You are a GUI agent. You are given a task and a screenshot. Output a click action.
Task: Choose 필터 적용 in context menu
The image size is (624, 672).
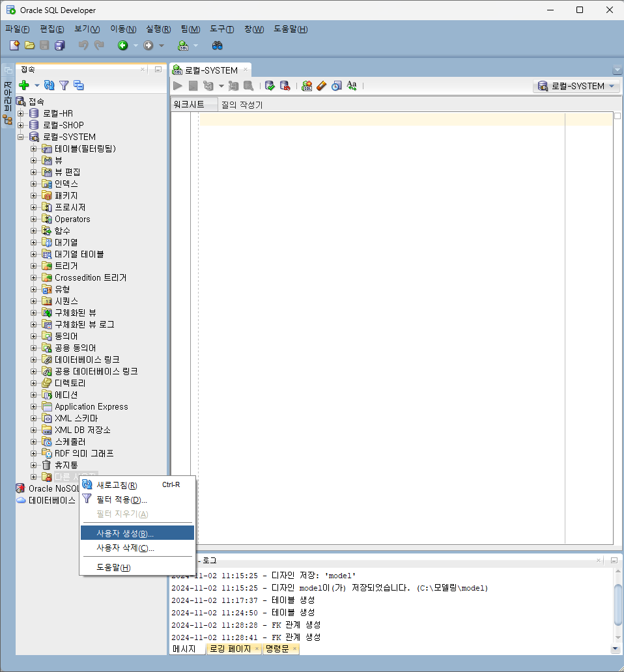(x=137, y=499)
